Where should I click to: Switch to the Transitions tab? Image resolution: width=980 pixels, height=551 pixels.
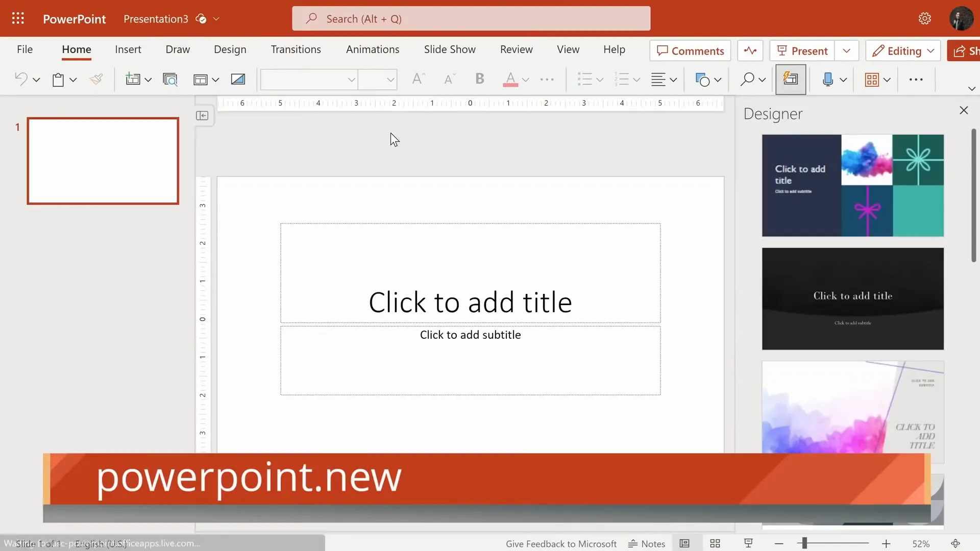pyautogui.click(x=296, y=49)
